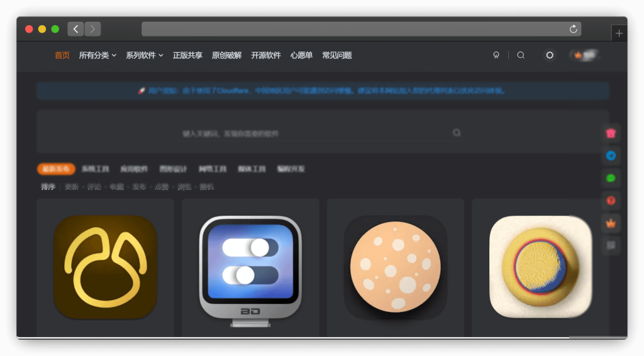Click the green chat bubble sidebar icon
The height and width of the screenshot is (356, 644).
coord(610,179)
